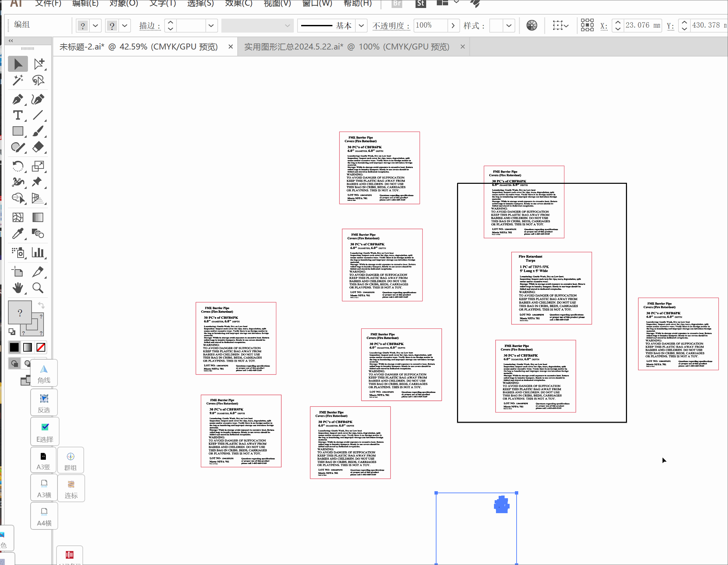Set paint mode to Gradient
Screen dimensions: 728x565
28,347
